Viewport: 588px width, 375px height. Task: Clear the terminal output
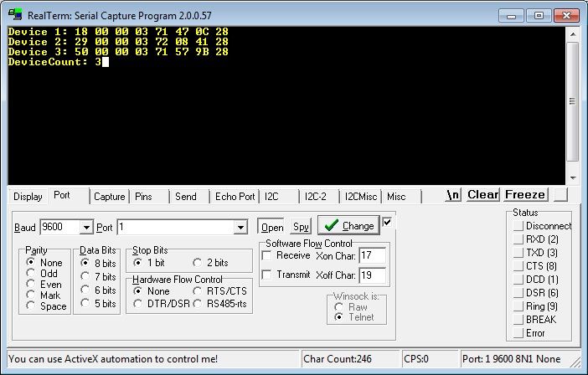(x=483, y=195)
